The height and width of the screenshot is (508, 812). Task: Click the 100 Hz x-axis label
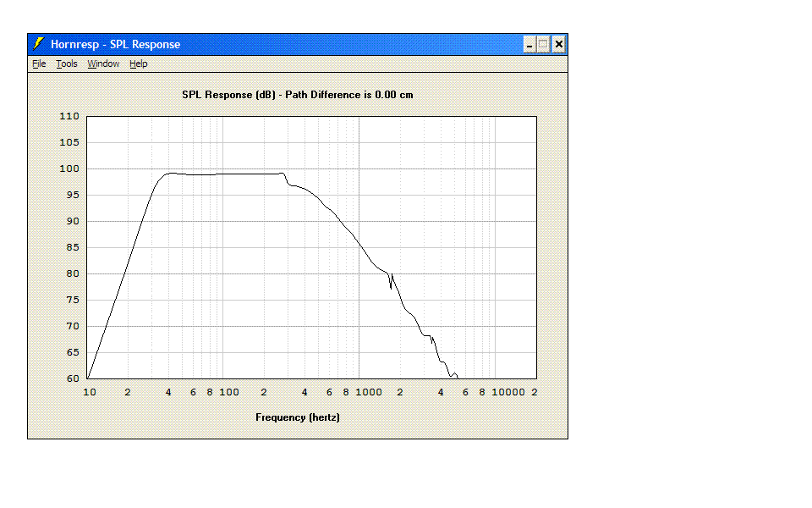click(229, 392)
